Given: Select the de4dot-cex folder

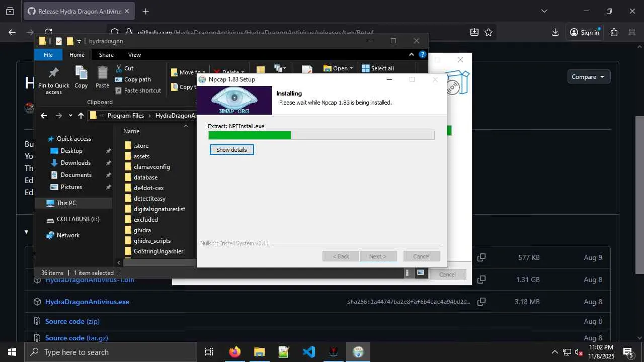Looking at the screenshot, I should coord(148,188).
